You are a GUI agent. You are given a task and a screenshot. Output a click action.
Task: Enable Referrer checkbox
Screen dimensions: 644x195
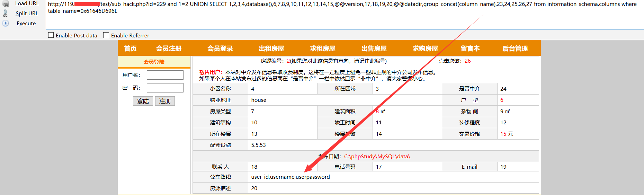(106, 35)
